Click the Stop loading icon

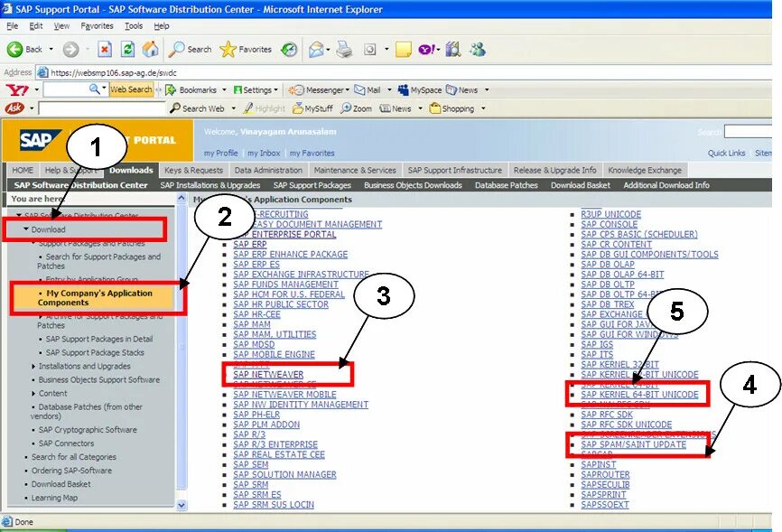[x=104, y=49]
